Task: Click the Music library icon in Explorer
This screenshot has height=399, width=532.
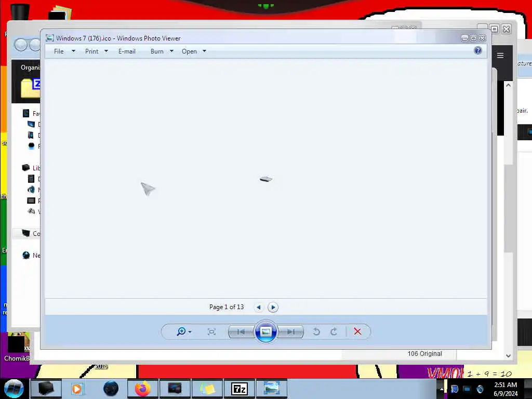Action: coord(31,190)
